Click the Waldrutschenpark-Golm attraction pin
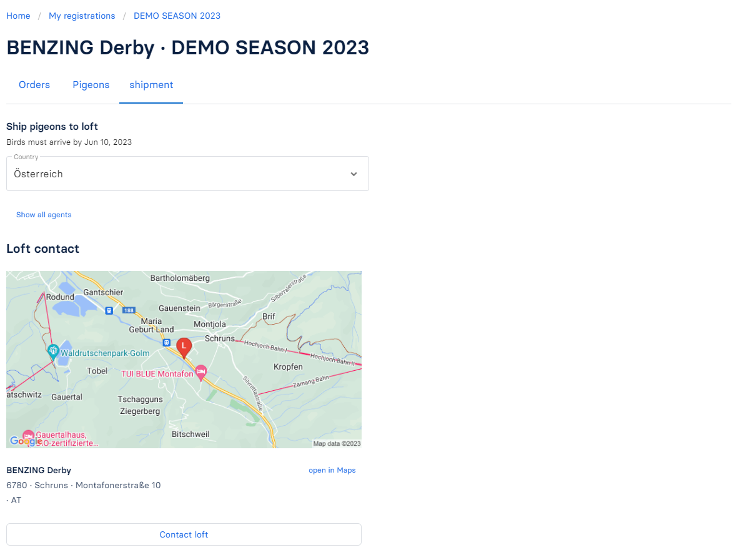732x560 pixels. [53, 351]
